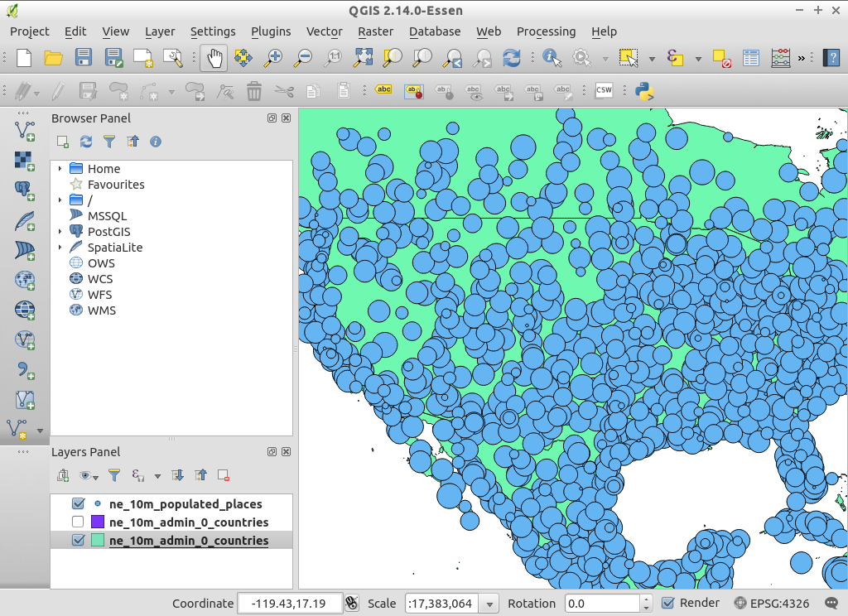848x616 pixels.
Task: Click the yellow abc labeling options icon
Action: tap(383, 89)
